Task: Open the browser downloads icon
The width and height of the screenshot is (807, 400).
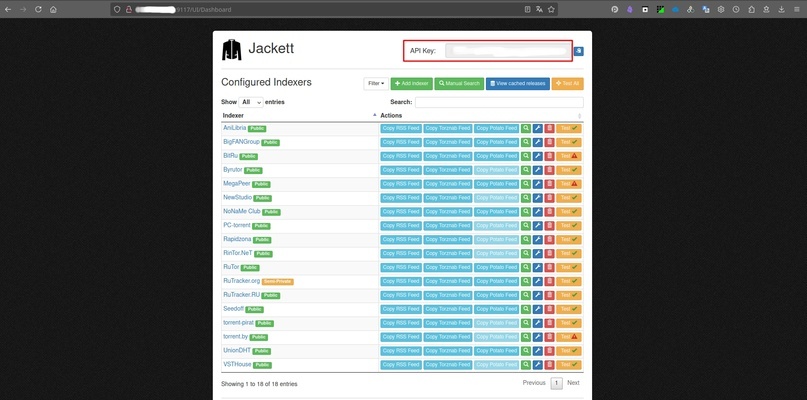Action: tap(781, 9)
